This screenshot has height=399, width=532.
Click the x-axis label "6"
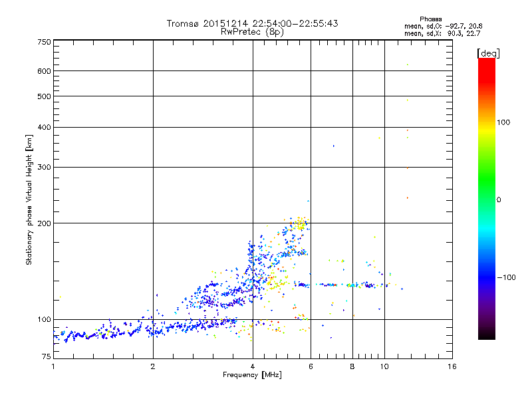click(x=311, y=366)
